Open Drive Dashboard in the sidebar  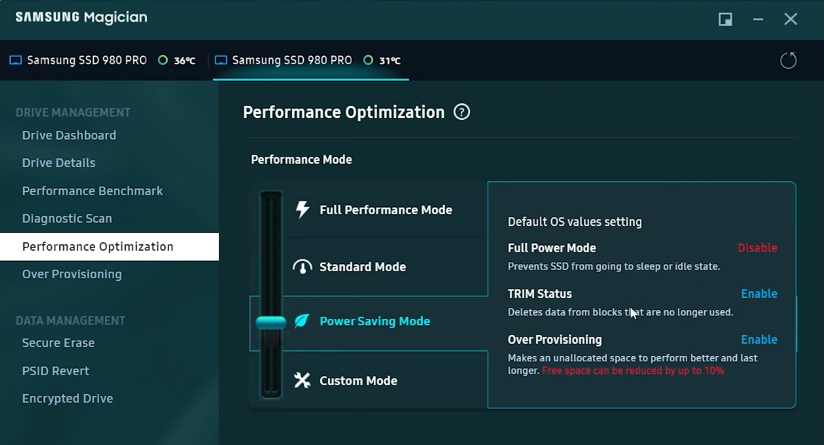(69, 135)
